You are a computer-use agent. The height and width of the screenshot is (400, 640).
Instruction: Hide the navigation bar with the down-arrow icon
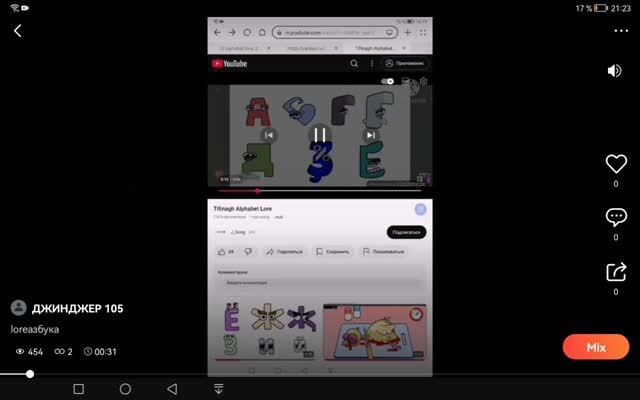click(219, 389)
